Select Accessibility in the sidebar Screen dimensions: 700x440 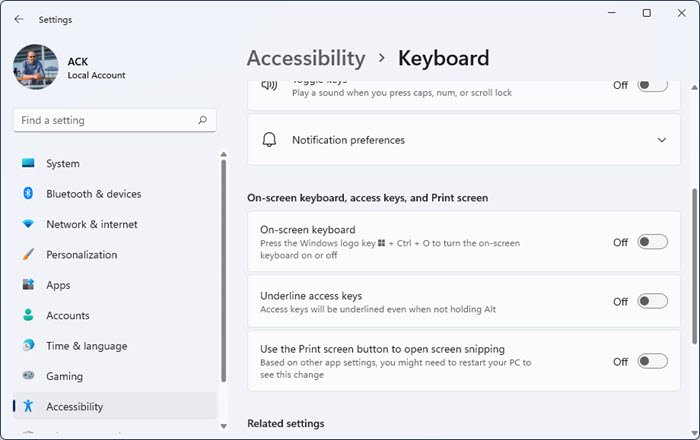(74, 406)
